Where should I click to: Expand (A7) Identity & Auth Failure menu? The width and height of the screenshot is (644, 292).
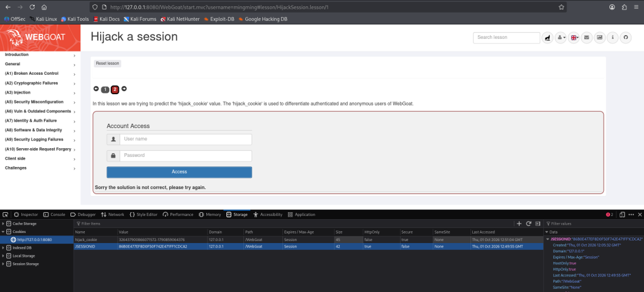[x=40, y=121]
